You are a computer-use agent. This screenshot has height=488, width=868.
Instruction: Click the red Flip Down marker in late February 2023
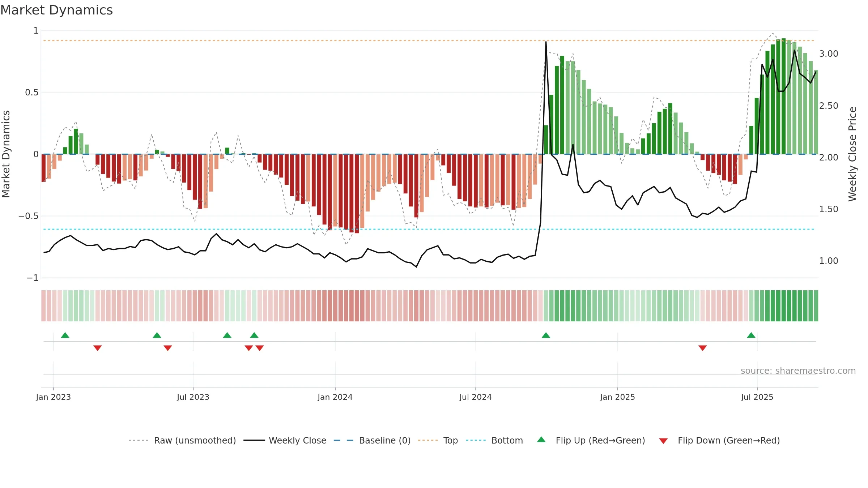tap(98, 348)
